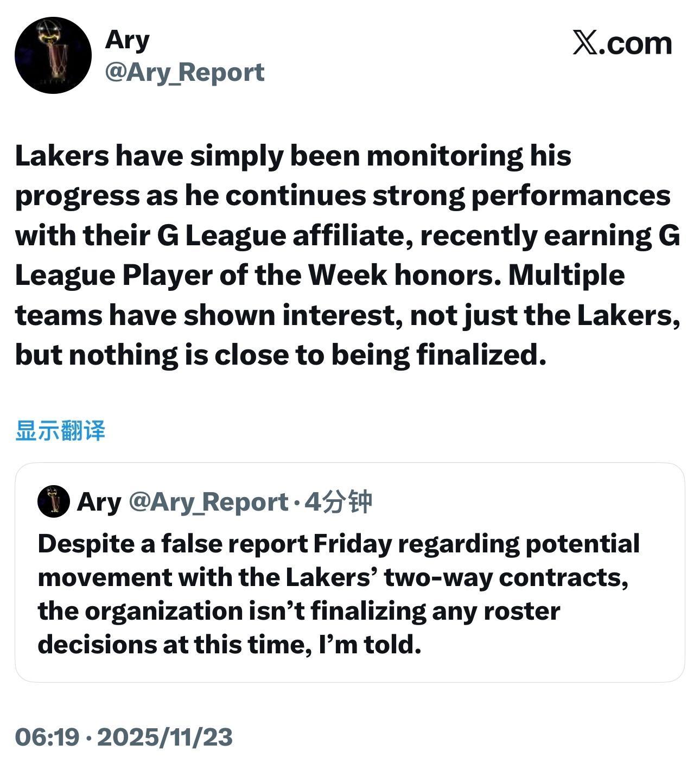The width and height of the screenshot is (700, 770).
Task: Click the word "Multiple" in the main tweet
Action: pyautogui.click(x=566, y=275)
